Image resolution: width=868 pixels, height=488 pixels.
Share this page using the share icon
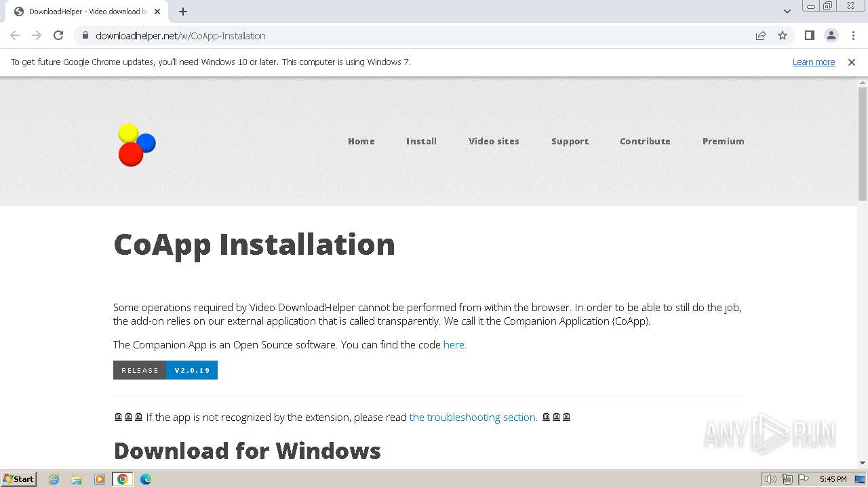point(761,35)
